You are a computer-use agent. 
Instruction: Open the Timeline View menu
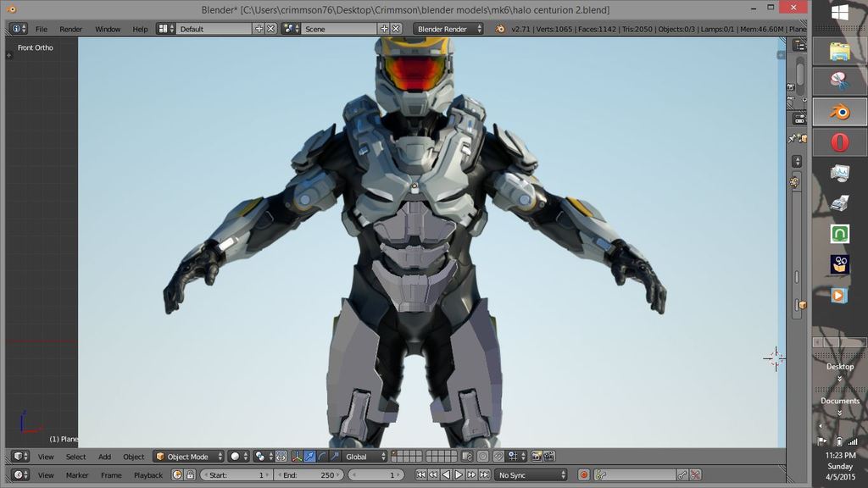click(x=46, y=475)
